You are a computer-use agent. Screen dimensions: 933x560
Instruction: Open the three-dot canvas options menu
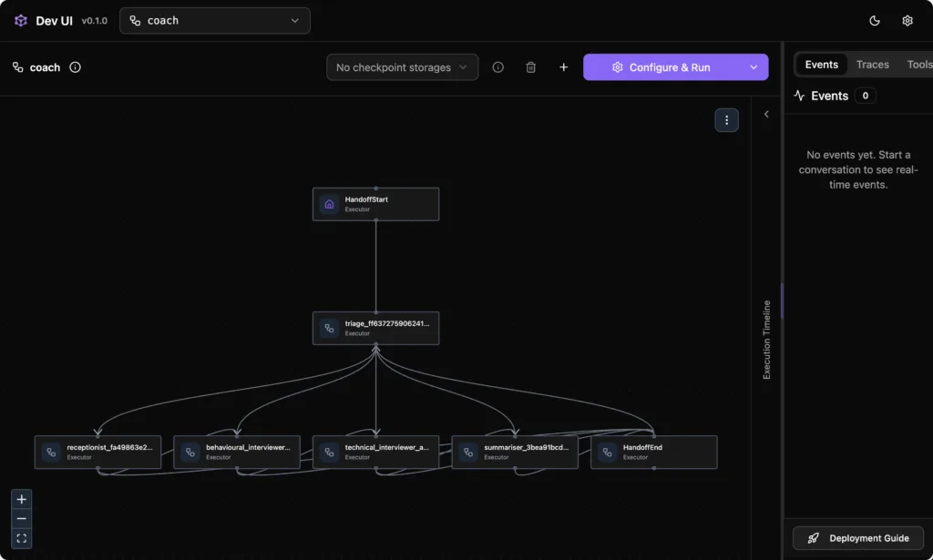click(726, 119)
